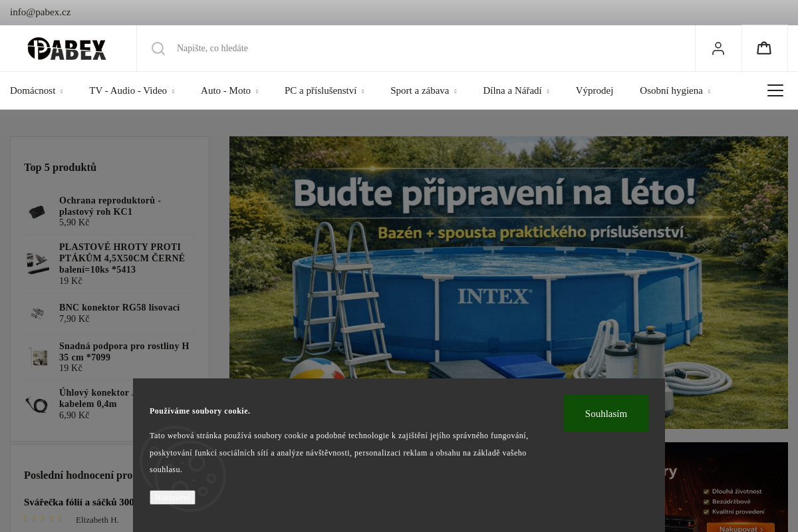Expand the Sport a zábava dropdown arrow

(x=455, y=91)
